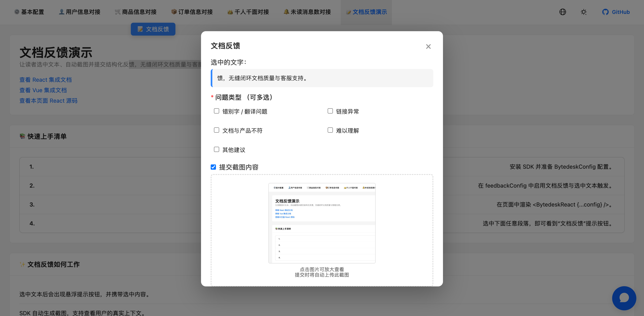
Task: Open the 订单信息对接 tab
Action: pos(192,12)
